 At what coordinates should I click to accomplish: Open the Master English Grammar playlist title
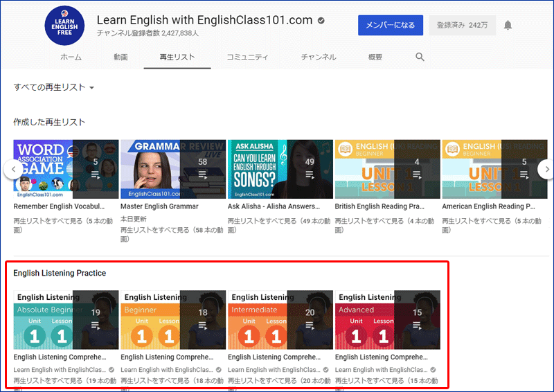coord(159,206)
